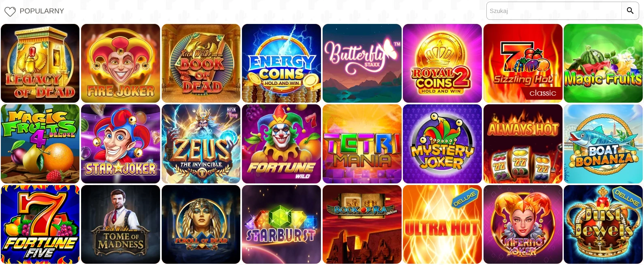Select Energy Coins Hold and Win

pos(281,63)
